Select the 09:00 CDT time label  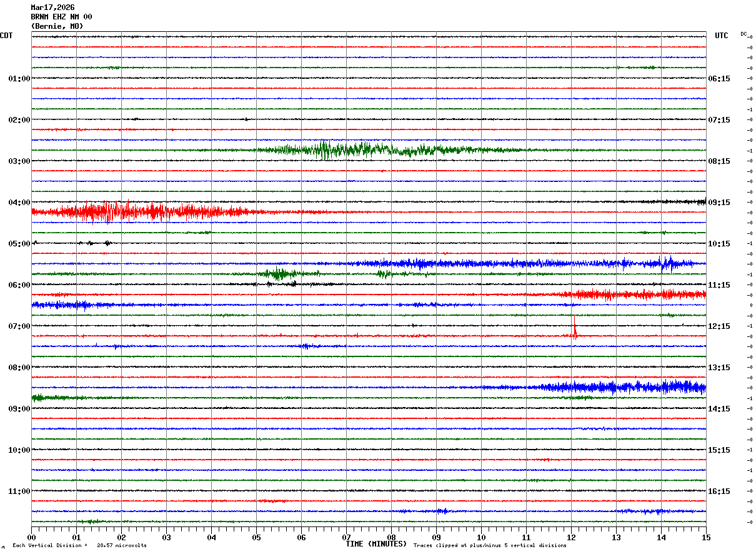(19, 409)
